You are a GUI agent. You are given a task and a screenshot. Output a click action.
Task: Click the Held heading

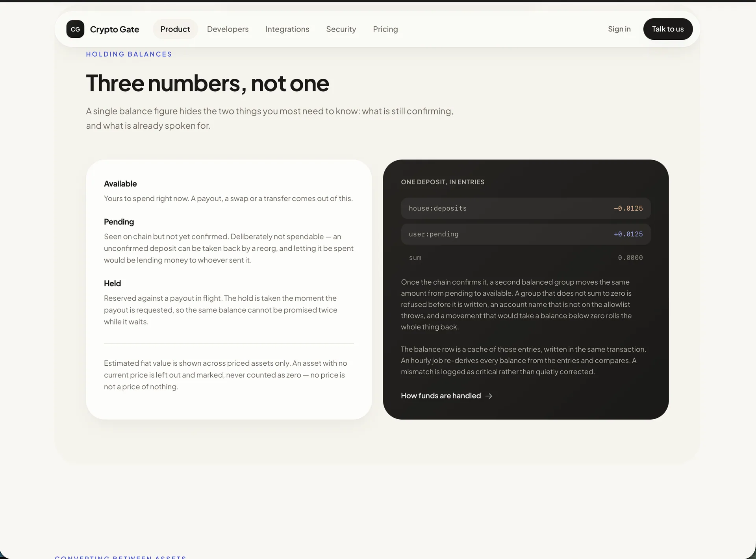click(112, 283)
